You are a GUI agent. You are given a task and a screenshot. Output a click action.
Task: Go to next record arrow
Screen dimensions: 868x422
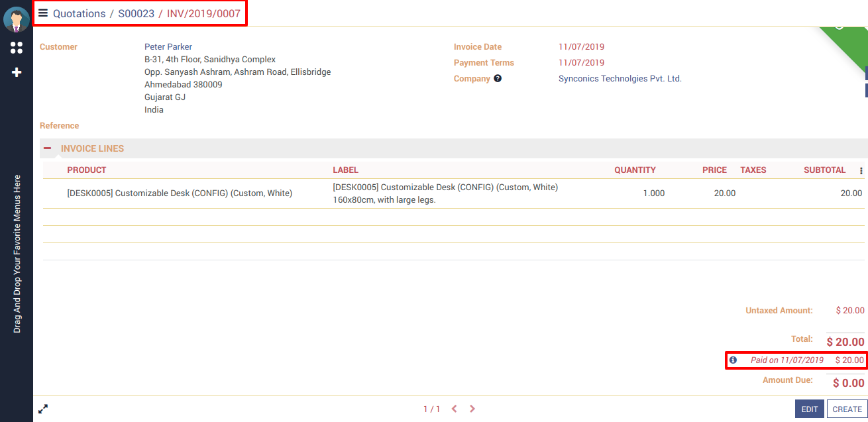(x=472, y=409)
